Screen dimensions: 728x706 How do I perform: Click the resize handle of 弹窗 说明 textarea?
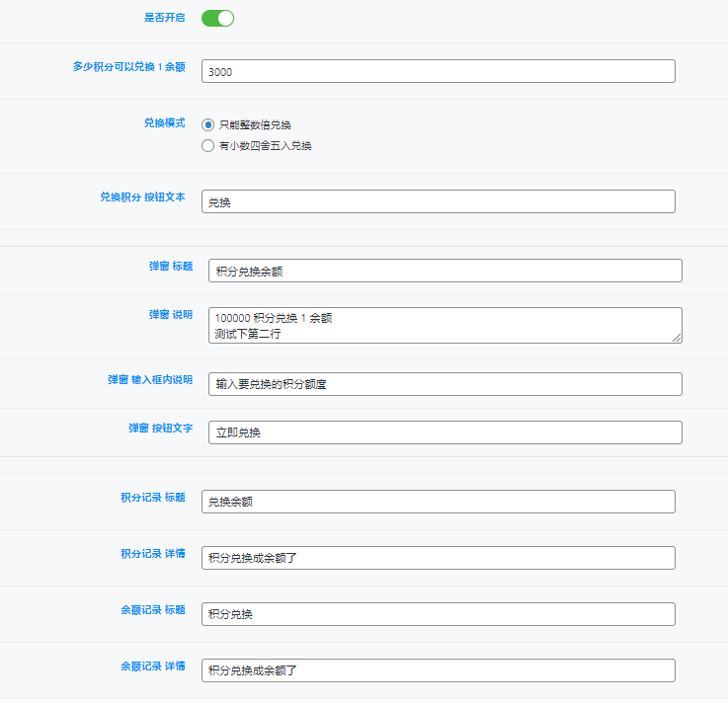coord(677,338)
